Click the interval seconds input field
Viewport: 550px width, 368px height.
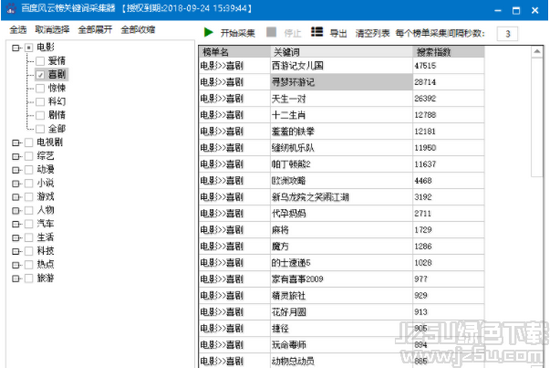pyautogui.click(x=507, y=34)
